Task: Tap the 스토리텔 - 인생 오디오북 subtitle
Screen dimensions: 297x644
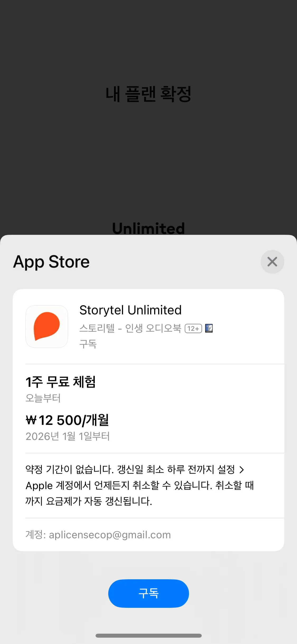Action: click(x=130, y=328)
